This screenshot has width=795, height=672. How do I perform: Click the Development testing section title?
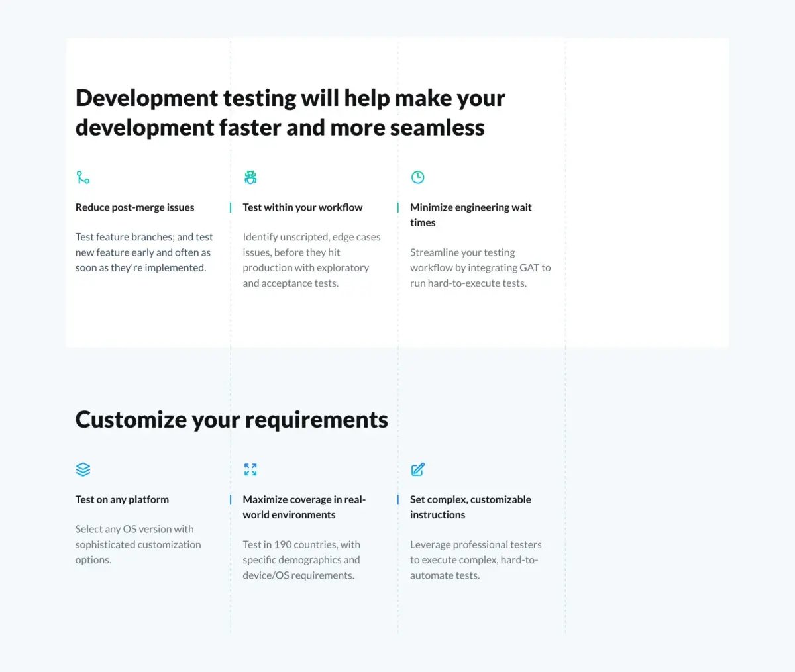point(290,112)
